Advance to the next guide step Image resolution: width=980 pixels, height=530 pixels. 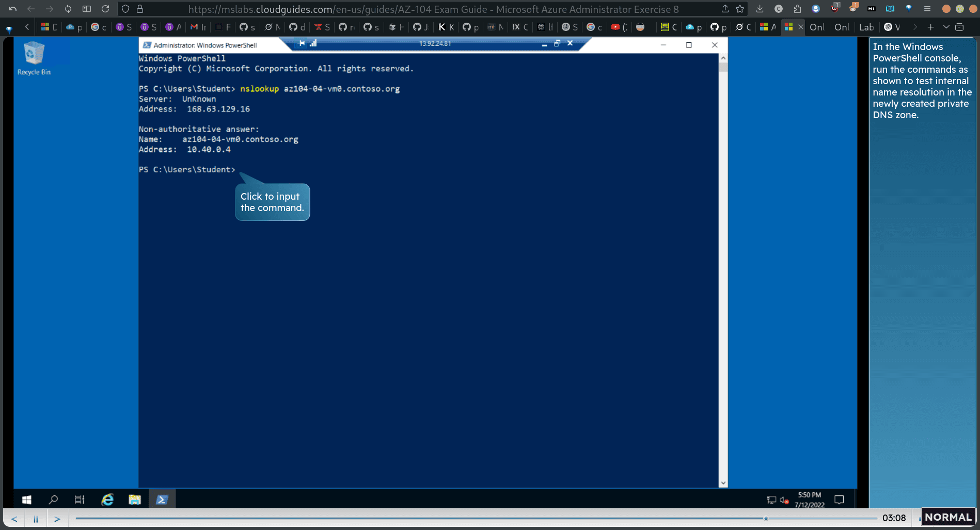[x=57, y=519]
